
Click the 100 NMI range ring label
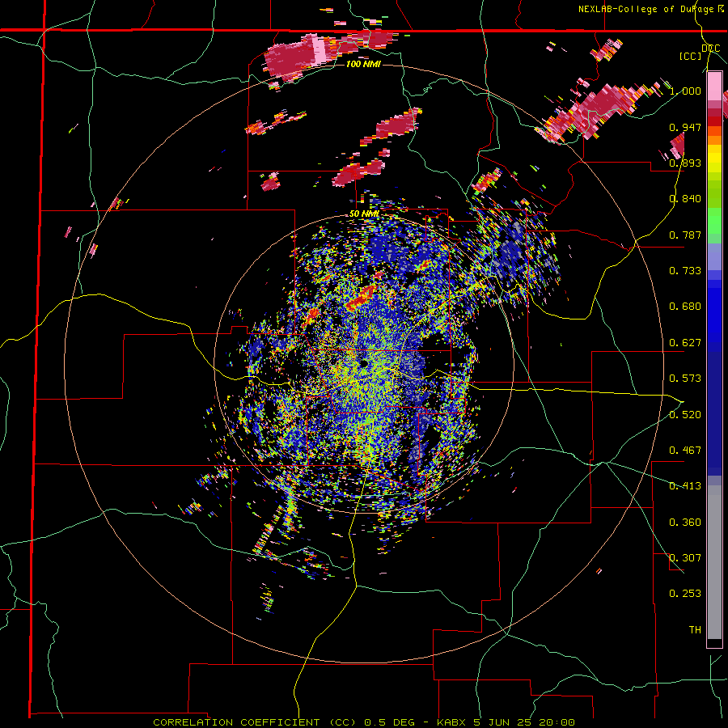coord(363,64)
